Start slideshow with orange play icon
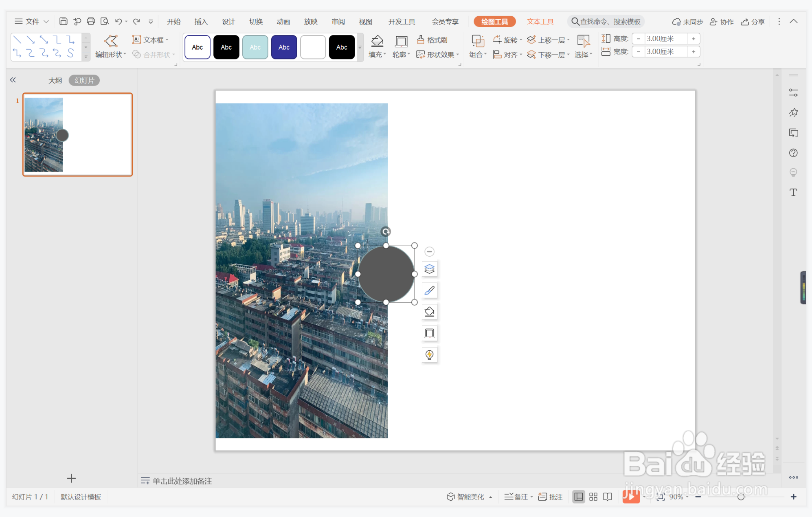The width and height of the screenshot is (812, 517). click(x=630, y=497)
